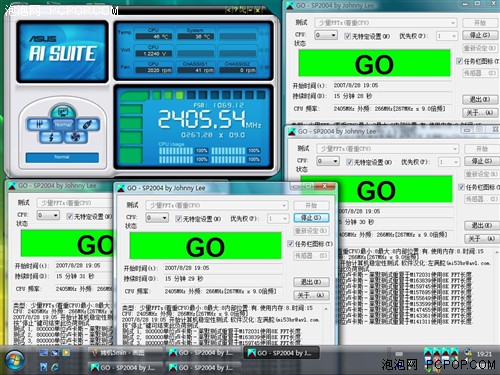
Task: Open the settings tool icon in AI Suite title bar
Action: pos(243,10)
